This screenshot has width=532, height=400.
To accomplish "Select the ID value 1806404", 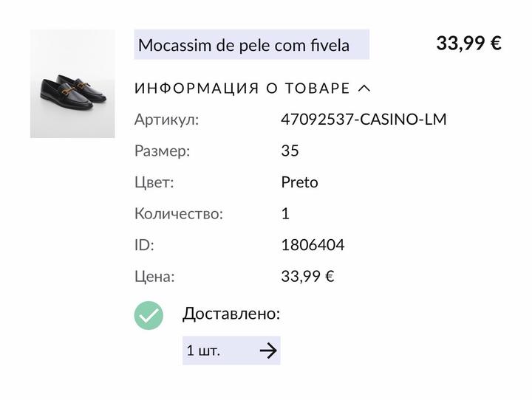I will point(313,245).
